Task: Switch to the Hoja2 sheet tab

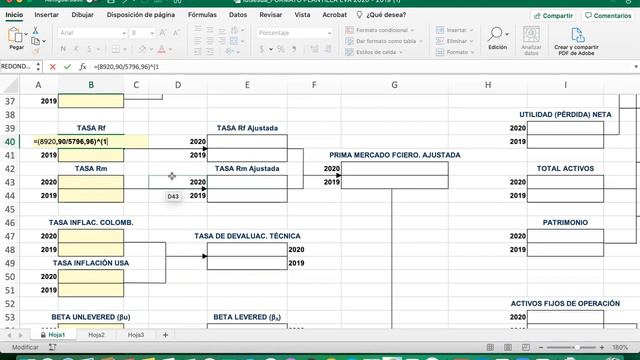Action: (x=96, y=335)
